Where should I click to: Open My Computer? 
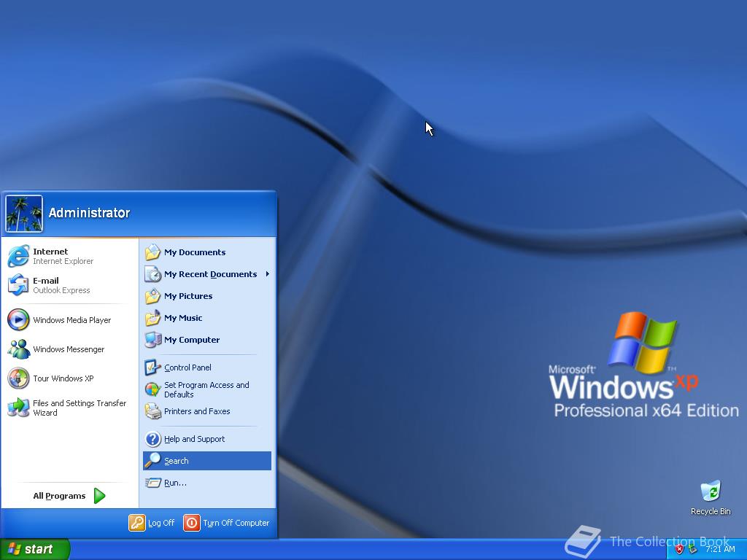(x=193, y=340)
